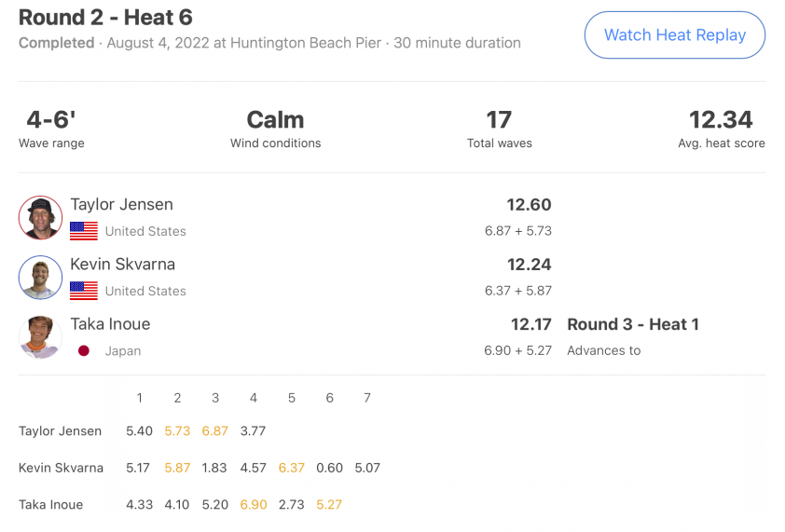
Task: Click the wave number 7 column header
Action: coord(367,398)
